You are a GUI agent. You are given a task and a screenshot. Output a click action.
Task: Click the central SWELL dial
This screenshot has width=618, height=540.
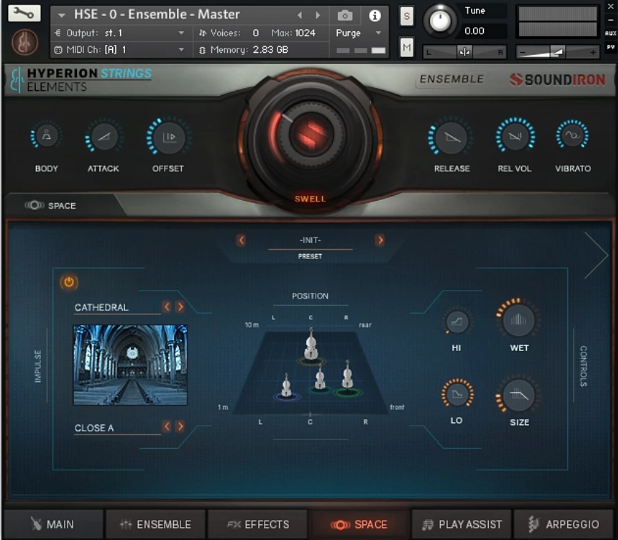point(311,134)
